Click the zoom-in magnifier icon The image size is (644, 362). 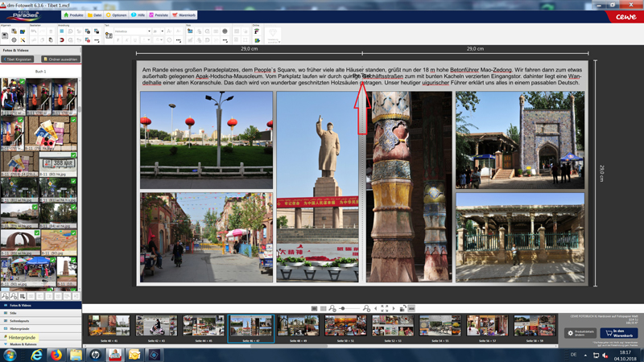click(x=366, y=308)
